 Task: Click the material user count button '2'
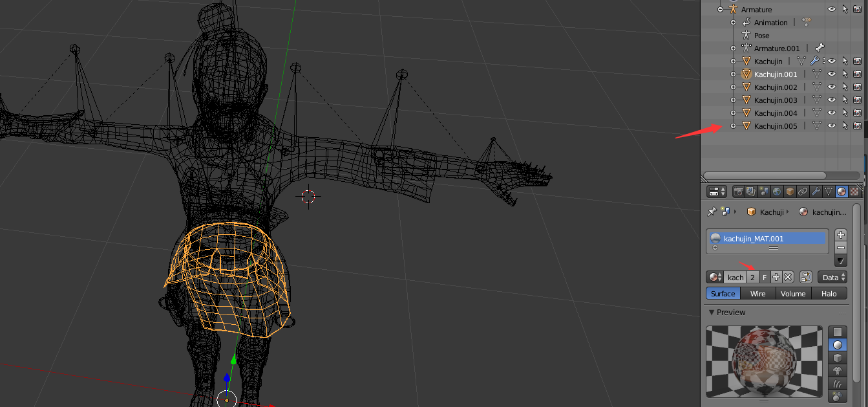point(752,277)
